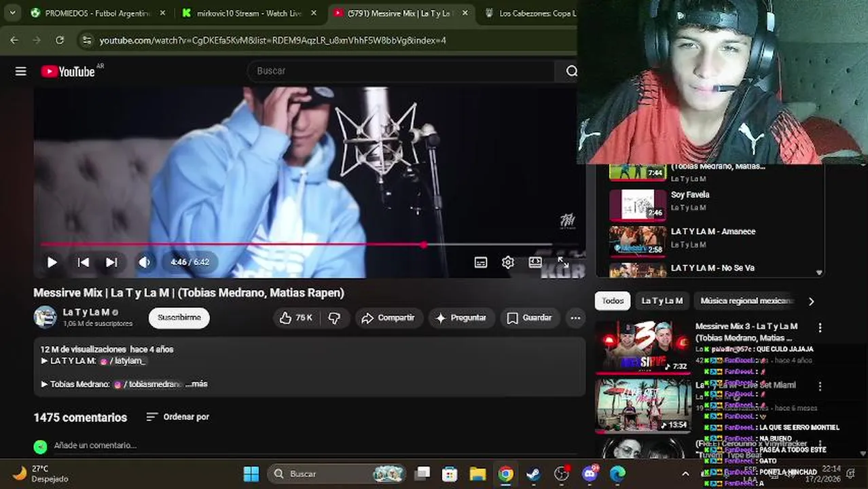Viewport: 868px width, 489px height.
Task: Open Microsoft Store from the taskbar
Action: pyautogui.click(x=450, y=473)
